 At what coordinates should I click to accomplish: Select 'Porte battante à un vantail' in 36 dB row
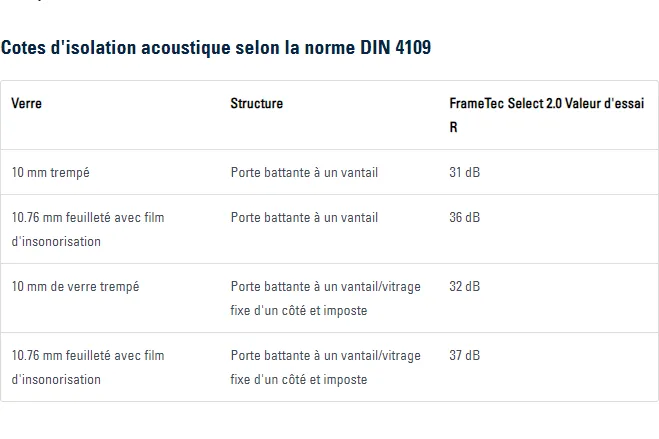[x=304, y=217]
